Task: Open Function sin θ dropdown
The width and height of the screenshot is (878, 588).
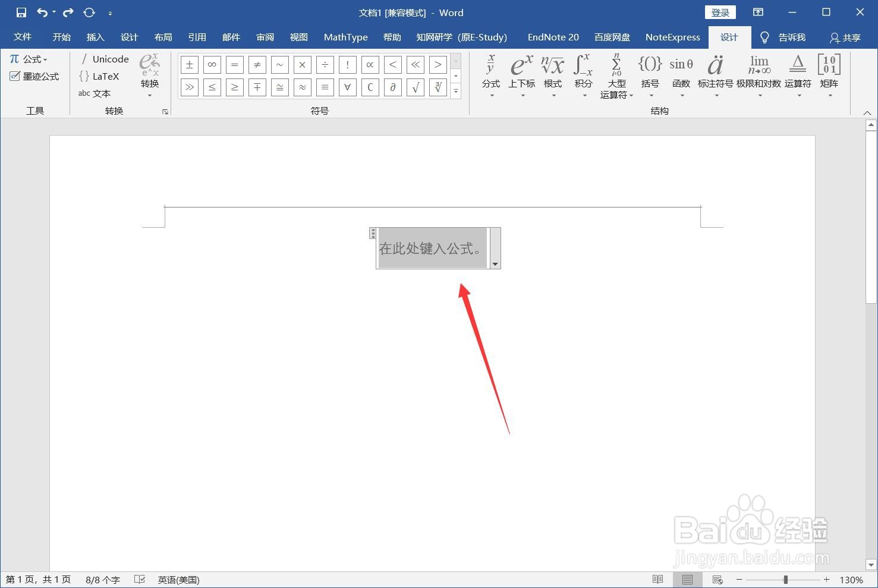Action: pos(681,76)
